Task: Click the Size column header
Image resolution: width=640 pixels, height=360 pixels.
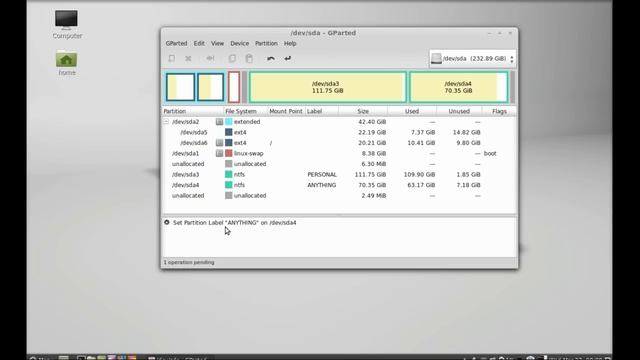Action: (363, 111)
